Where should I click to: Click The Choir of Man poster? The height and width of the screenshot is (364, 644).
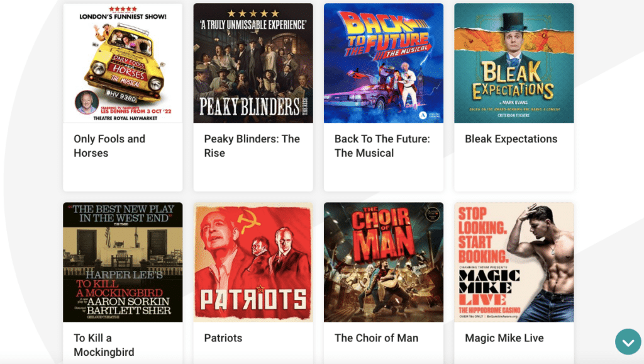pos(383,262)
